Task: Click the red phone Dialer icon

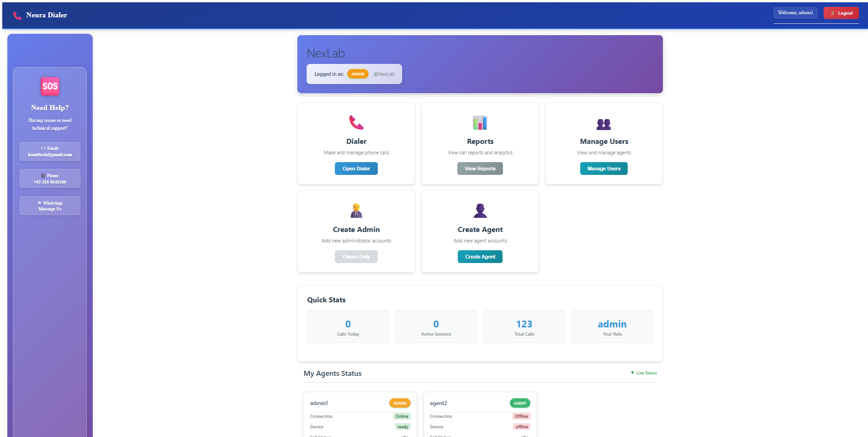Action: [x=356, y=122]
